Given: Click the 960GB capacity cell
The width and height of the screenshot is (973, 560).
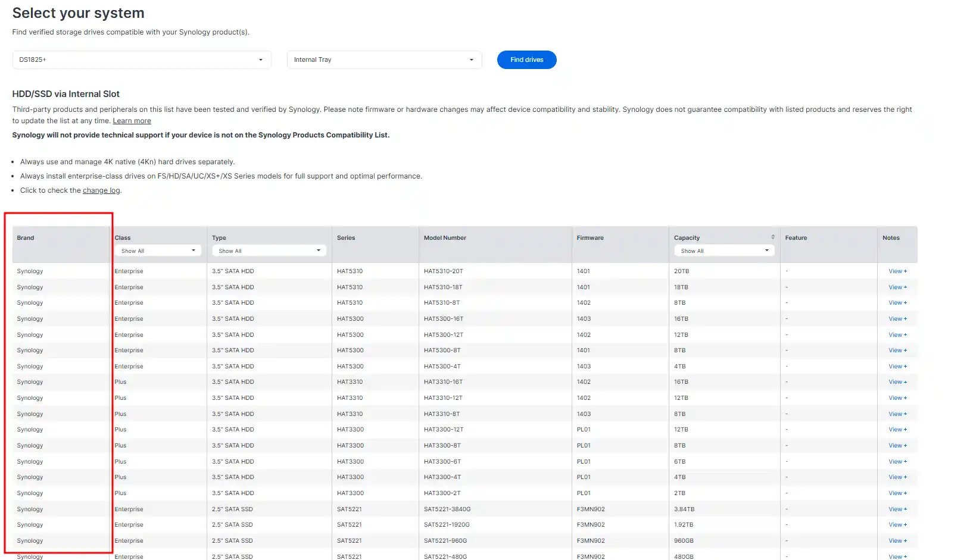Looking at the screenshot, I should click(x=684, y=541).
